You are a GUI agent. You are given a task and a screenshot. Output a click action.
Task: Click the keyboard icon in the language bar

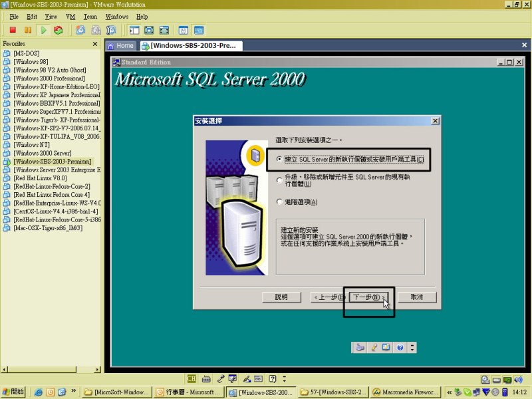coord(206,379)
